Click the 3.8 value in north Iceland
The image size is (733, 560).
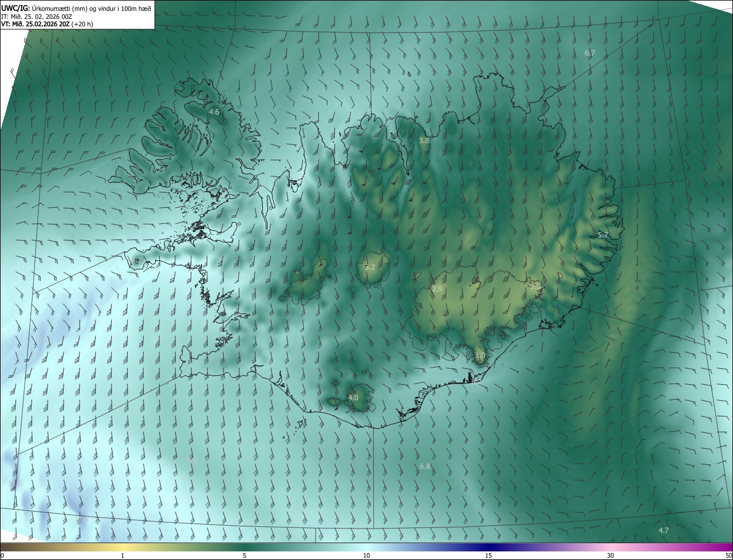(x=424, y=140)
